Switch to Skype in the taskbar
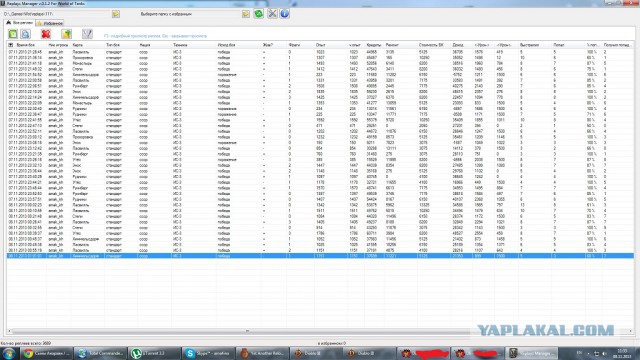This screenshot has height=360, width=640. coord(208,353)
